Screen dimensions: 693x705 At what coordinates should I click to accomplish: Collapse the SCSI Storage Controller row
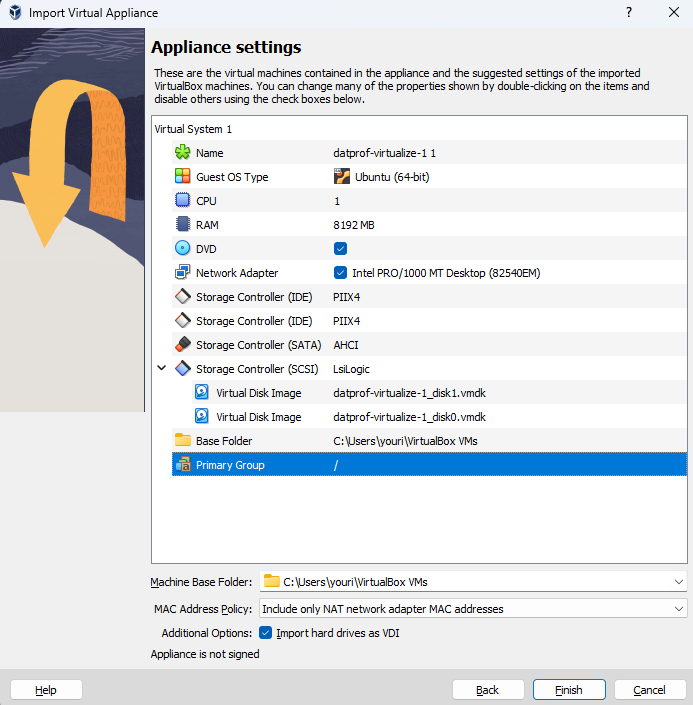point(162,369)
